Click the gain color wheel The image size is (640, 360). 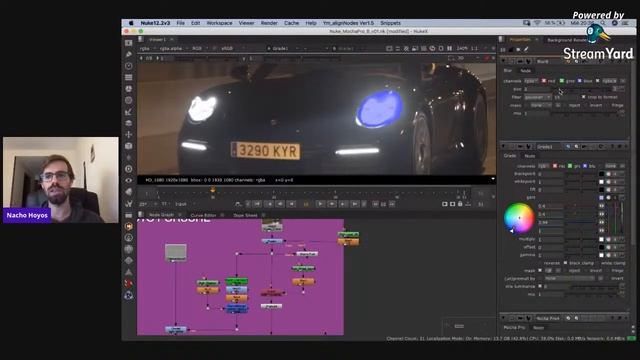[519, 218]
